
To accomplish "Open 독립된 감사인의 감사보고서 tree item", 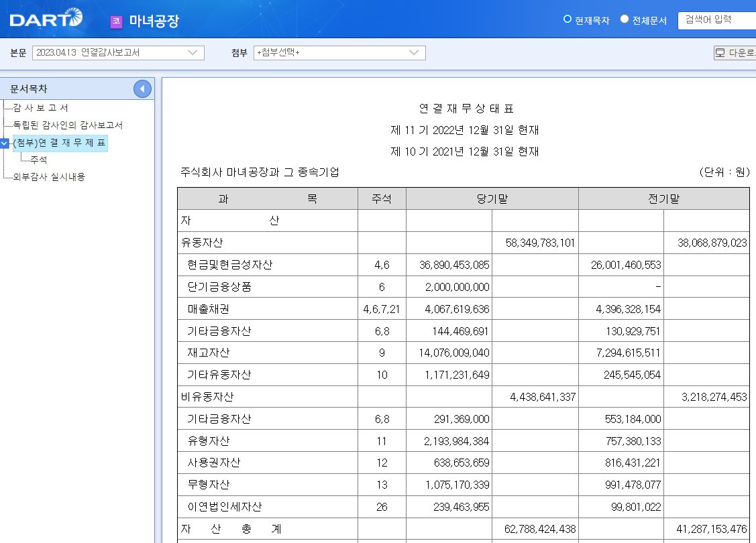I will pyautogui.click(x=68, y=125).
